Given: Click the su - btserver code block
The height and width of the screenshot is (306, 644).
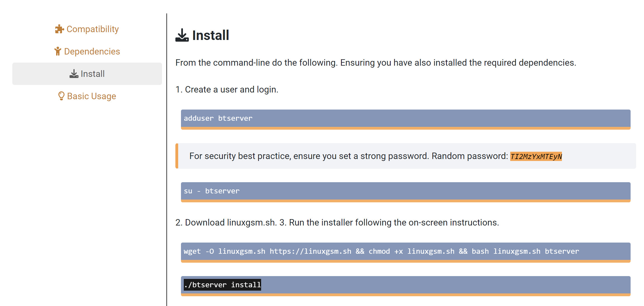Looking at the screenshot, I should tap(406, 192).
